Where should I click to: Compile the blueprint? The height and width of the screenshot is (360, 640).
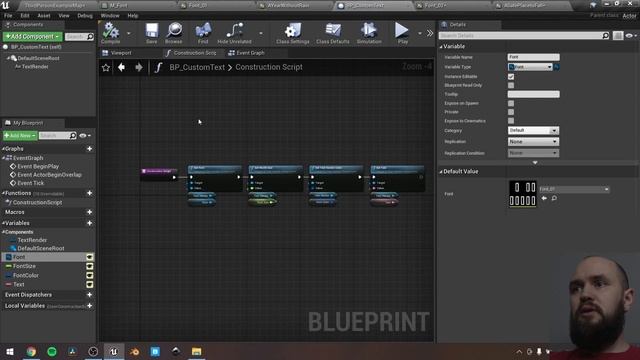110,33
